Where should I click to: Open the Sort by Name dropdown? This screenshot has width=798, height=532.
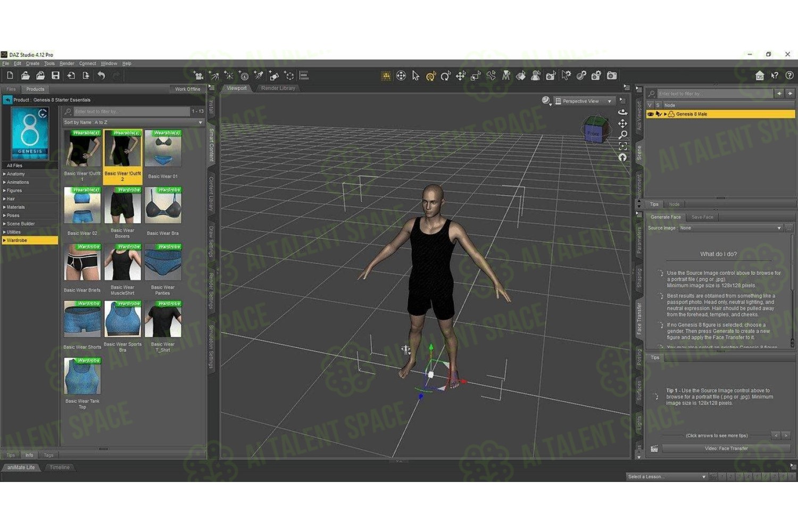coord(133,123)
